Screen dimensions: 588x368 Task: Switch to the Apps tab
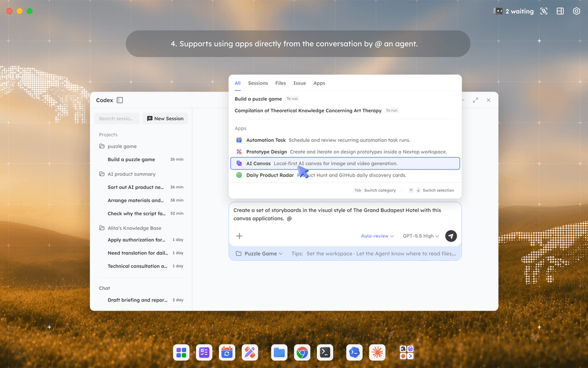tap(319, 83)
